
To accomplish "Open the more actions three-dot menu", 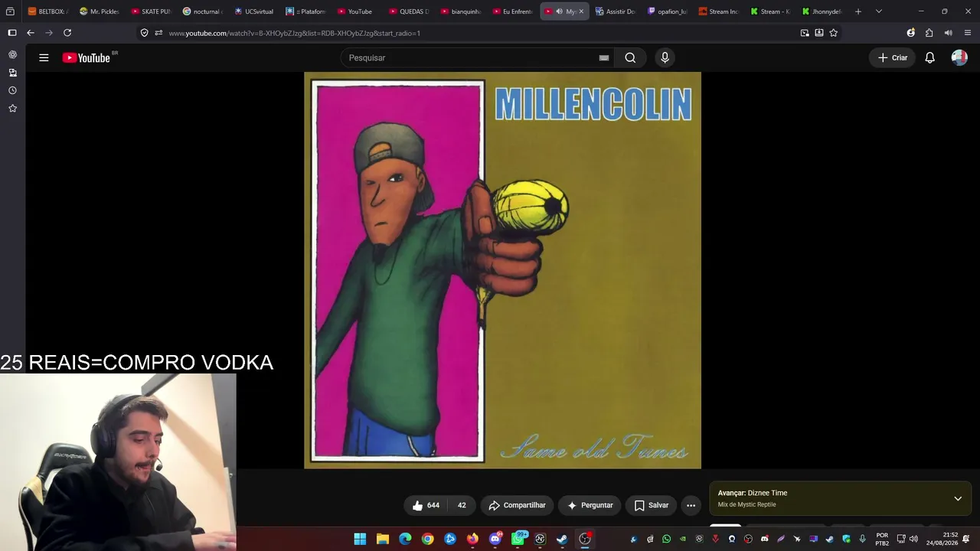I will point(691,505).
